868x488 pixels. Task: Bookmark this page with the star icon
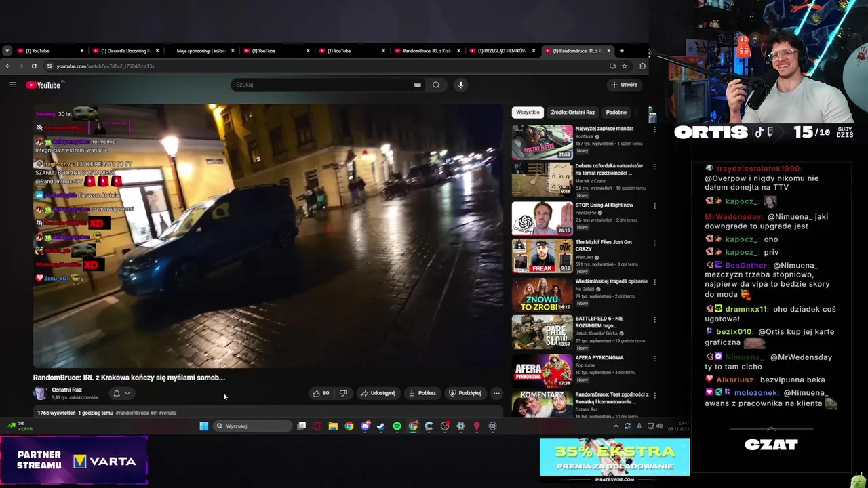coord(624,66)
